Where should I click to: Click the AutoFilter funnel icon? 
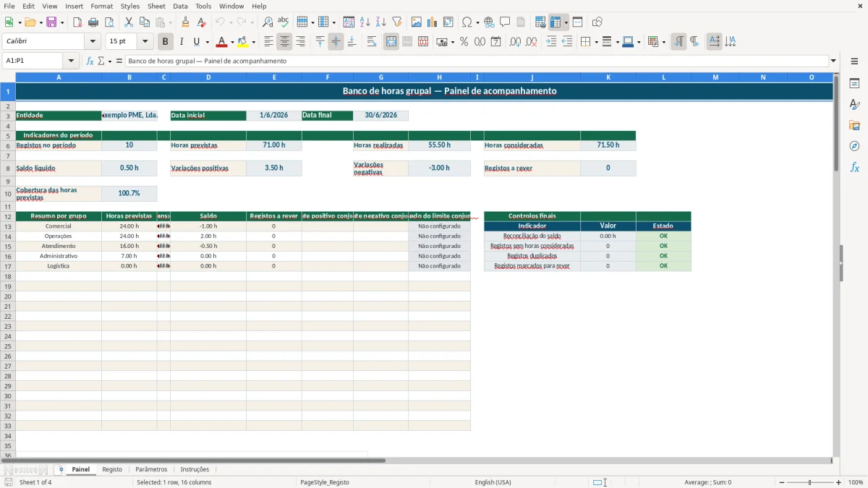point(396,22)
